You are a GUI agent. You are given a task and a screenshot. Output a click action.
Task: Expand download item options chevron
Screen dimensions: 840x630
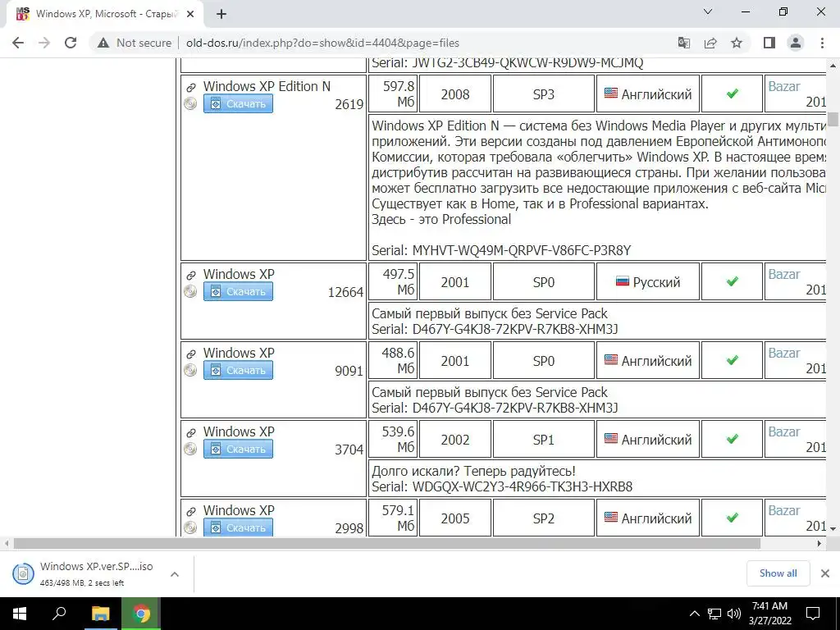click(x=175, y=573)
